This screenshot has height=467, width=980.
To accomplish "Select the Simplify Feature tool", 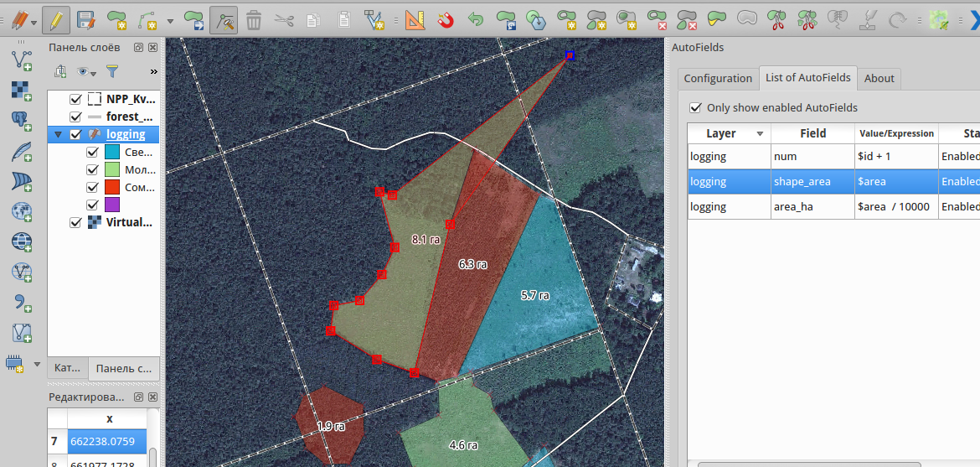I will (536, 20).
